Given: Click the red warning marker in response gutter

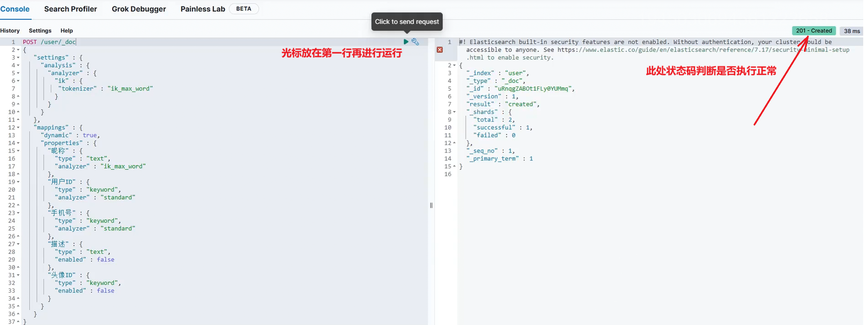Looking at the screenshot, I should pyautogui.click(x=440, y=50).
